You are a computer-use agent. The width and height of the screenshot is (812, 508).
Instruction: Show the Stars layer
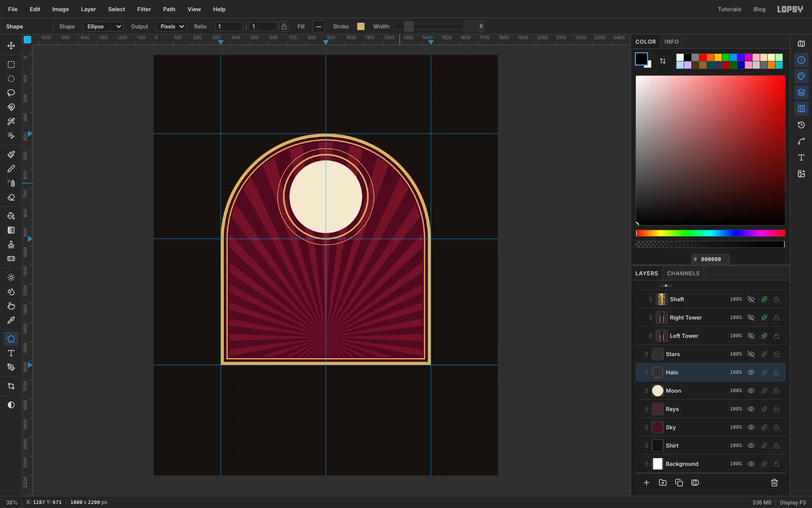751,354
